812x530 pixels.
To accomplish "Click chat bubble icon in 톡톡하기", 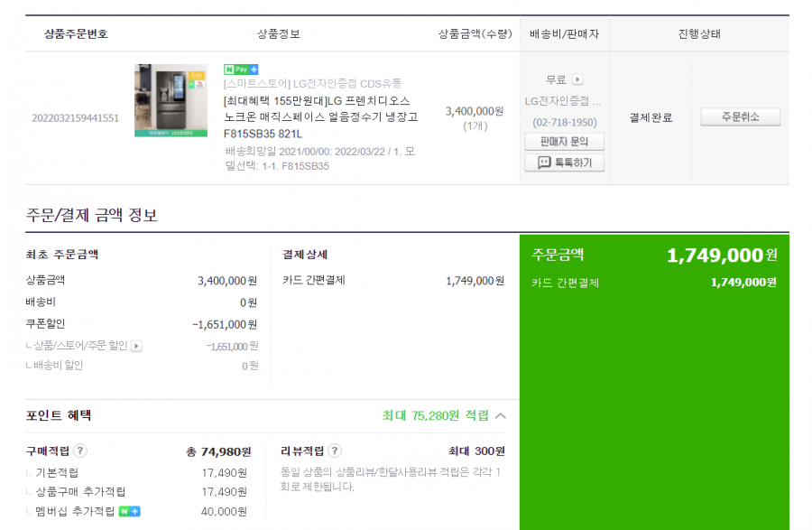I will coord(544,163).
